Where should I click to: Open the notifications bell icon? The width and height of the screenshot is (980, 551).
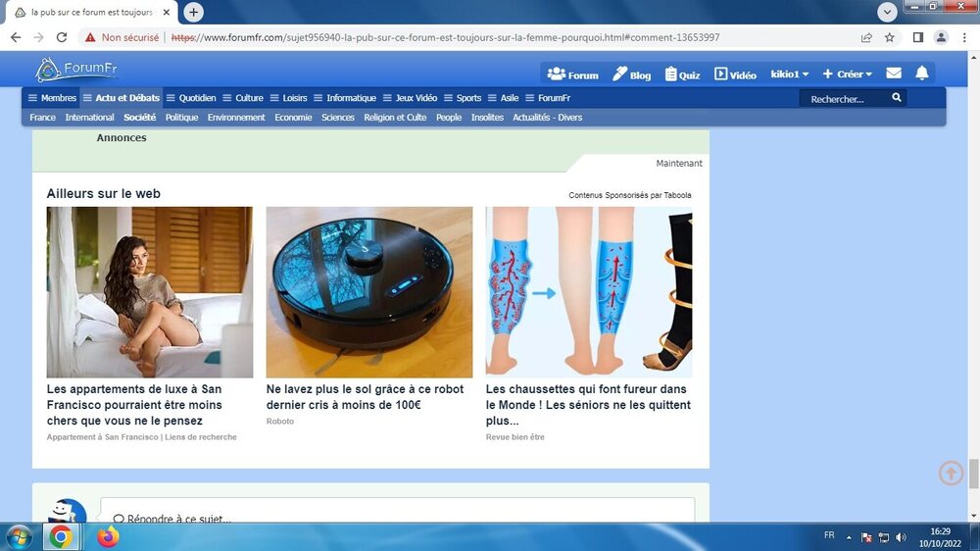[921, 74]
